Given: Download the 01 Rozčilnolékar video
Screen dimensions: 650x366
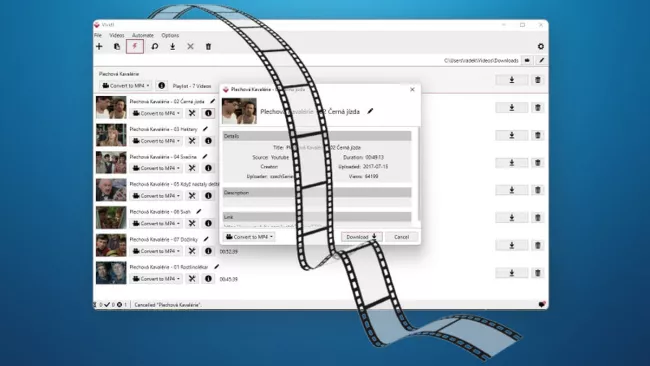Looking at the screenshot, I should [x=512, y=273].
